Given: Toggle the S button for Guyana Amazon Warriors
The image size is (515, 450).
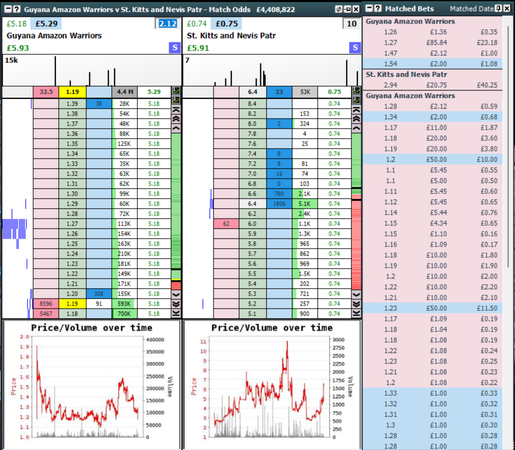Looking at the screenshot, I should 175,48.
